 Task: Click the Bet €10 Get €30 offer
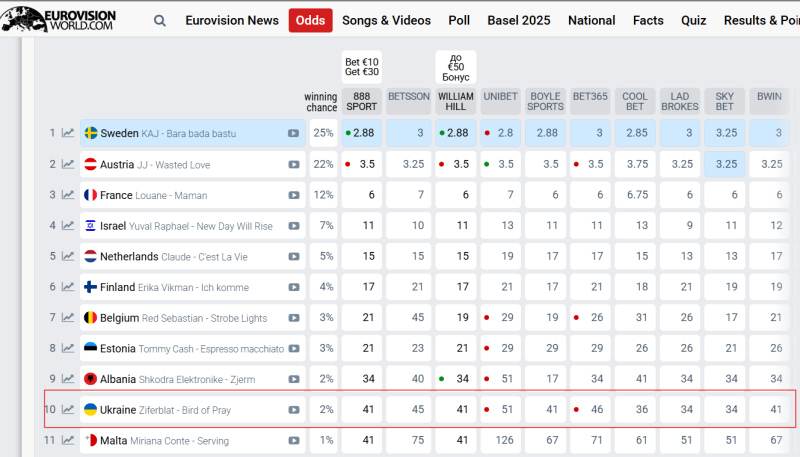click(x=362, y=67)
